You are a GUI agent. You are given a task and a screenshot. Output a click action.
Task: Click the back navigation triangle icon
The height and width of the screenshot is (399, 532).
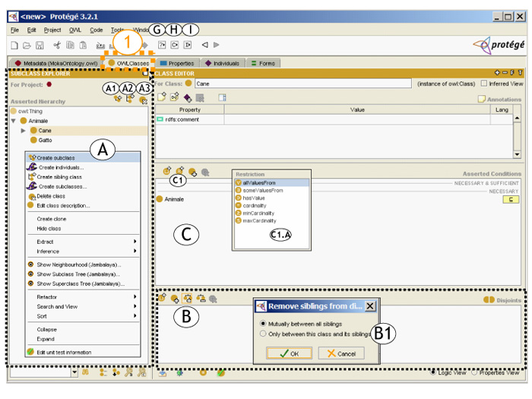coord(204,45)
